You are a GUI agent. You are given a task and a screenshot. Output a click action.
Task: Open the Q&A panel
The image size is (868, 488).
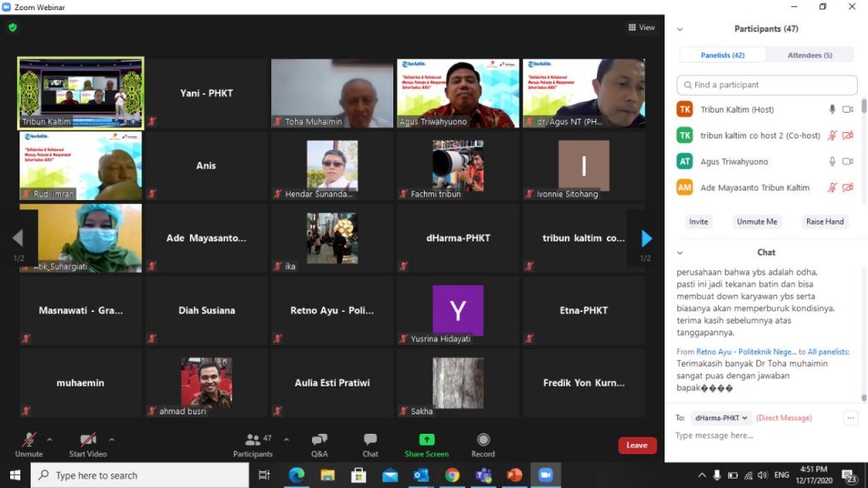pyautogui.click(x=320, y=444)
